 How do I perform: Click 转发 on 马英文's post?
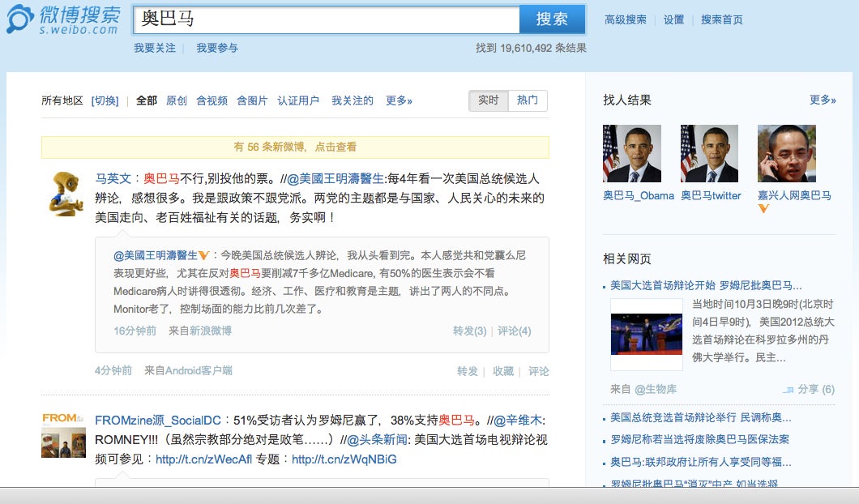[x=468, y=371]
